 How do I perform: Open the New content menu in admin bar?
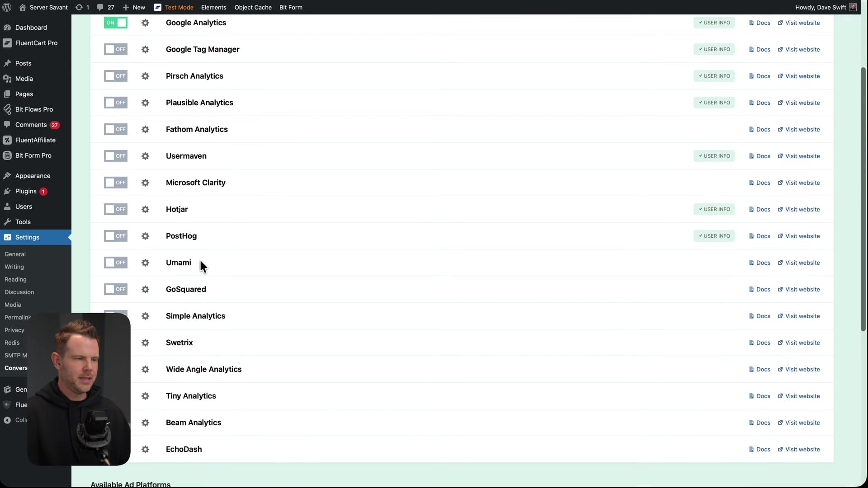134,7
